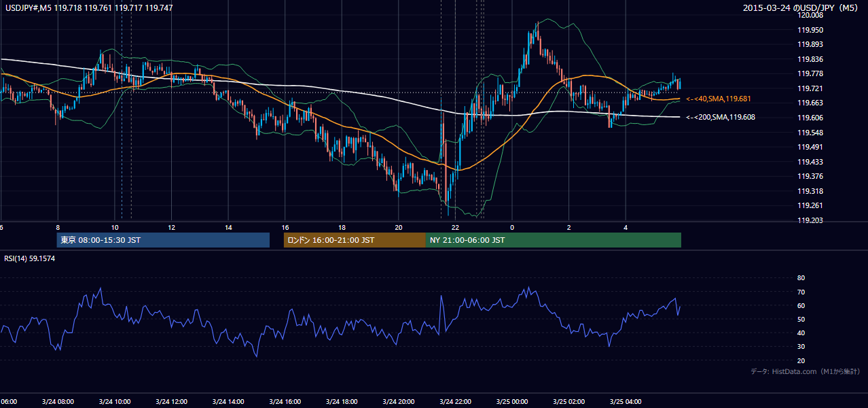
Task: Click price level 119.261 on axis
Action: click(x=809, y=205)
